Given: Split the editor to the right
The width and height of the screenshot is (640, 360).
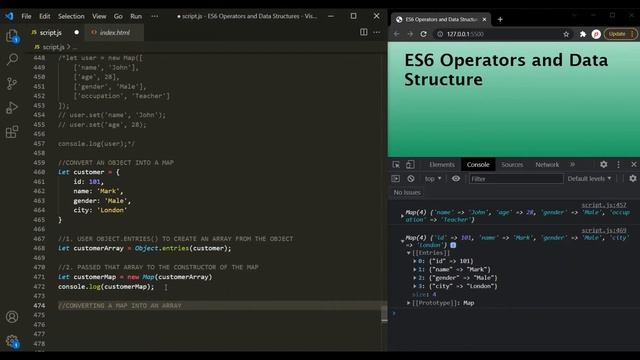Looking at the screenshot, I should tap(363, 32).
